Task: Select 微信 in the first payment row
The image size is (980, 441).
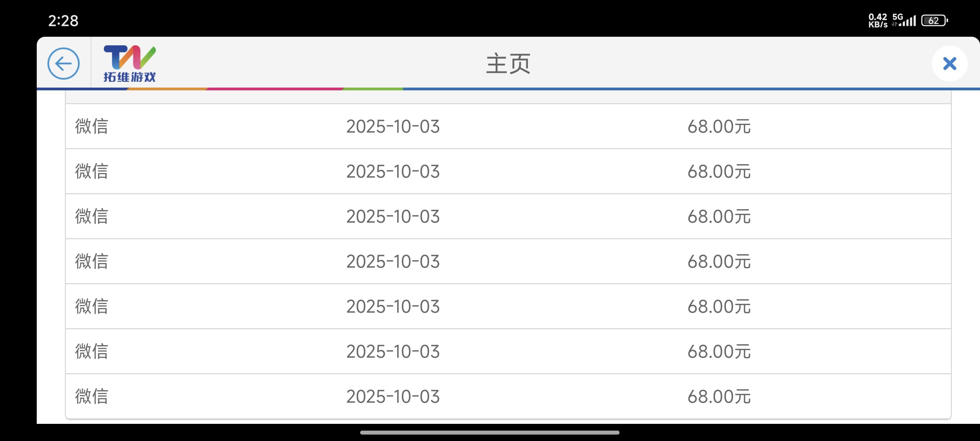Action: 92,126
